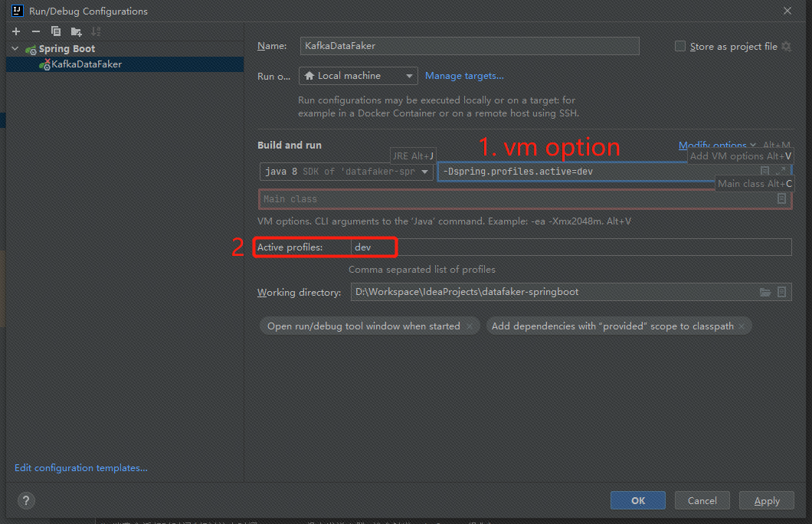Open the Manage targets link
812x524 pixels.
tap(463, 76)
